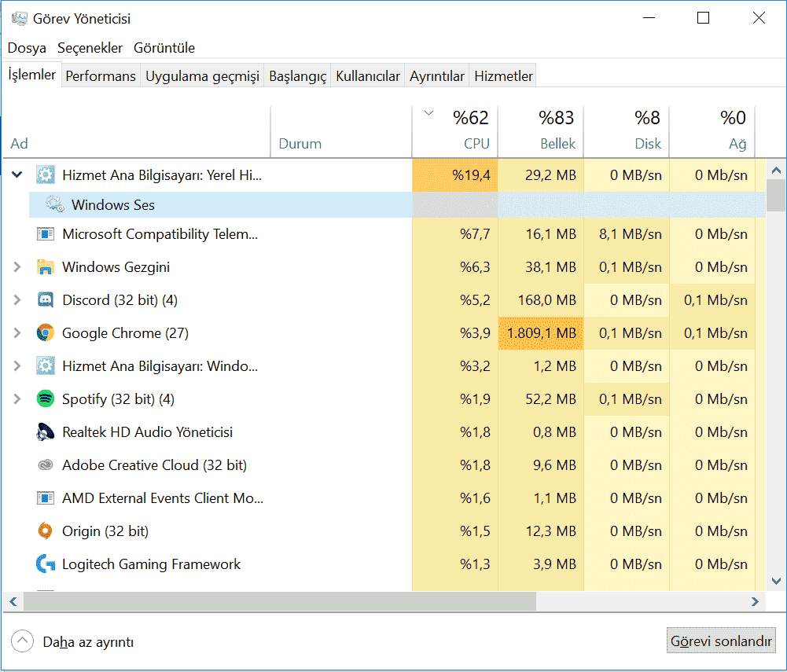The image size is (787, 672).
Task: Click the Windows Ses service icon
Action: point(55,204)
